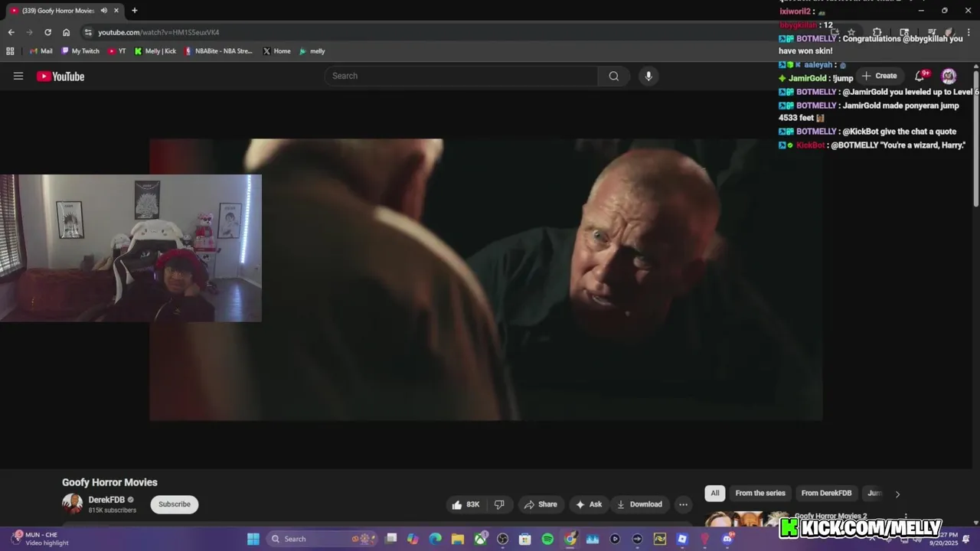Share the Goofy Horror Movies video

coord(541,504)
